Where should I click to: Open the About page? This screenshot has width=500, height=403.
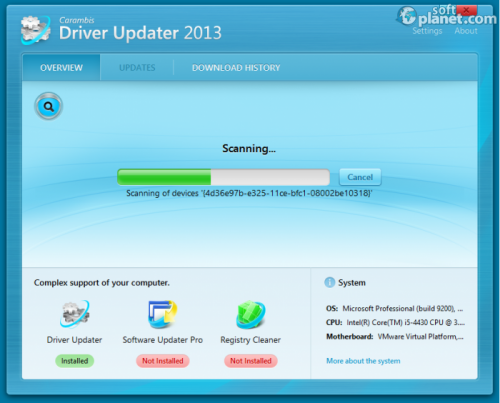click(466, 31)
